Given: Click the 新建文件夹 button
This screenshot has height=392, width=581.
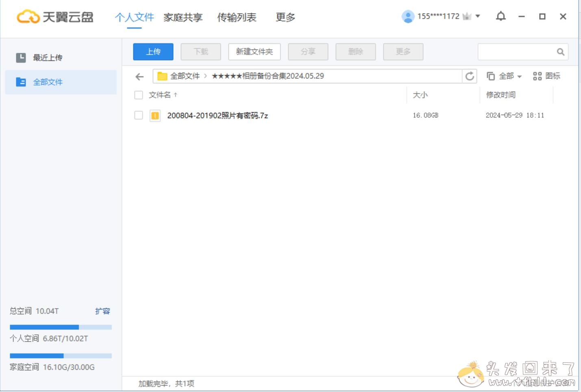Looking at the screenshot, I should point(255,52).
